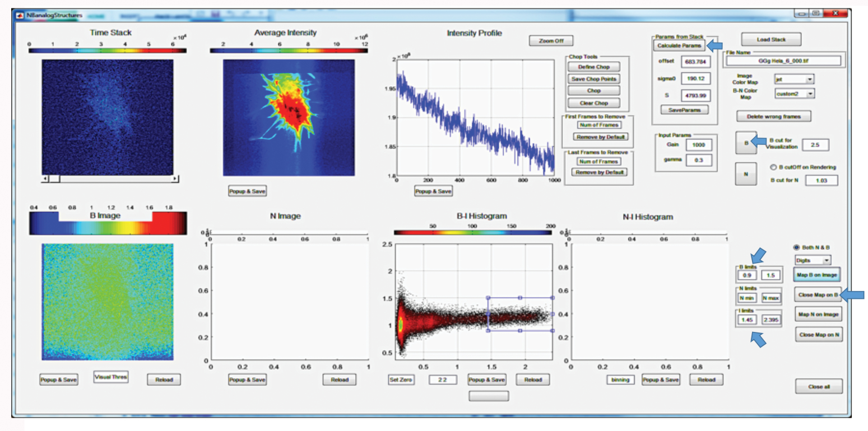The height and width of the screenshot is (431, 868).
Task: Click Map N on Image button
Action: (x=818, y=315)
